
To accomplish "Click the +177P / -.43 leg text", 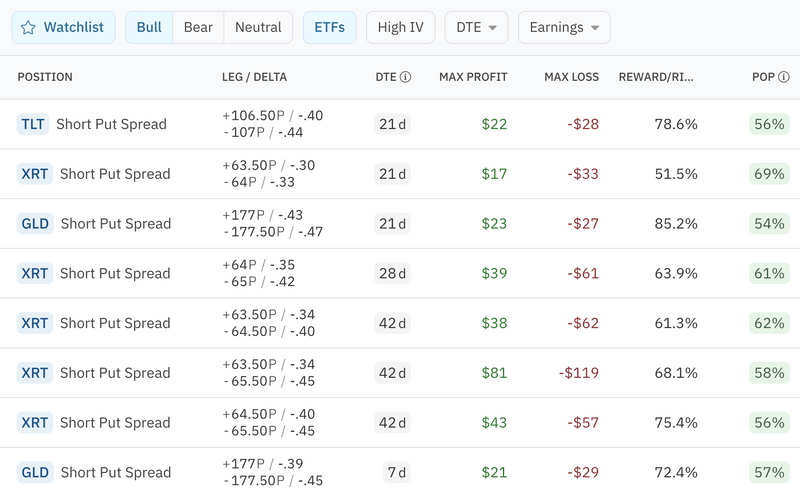I will click(x=262, y=215).
